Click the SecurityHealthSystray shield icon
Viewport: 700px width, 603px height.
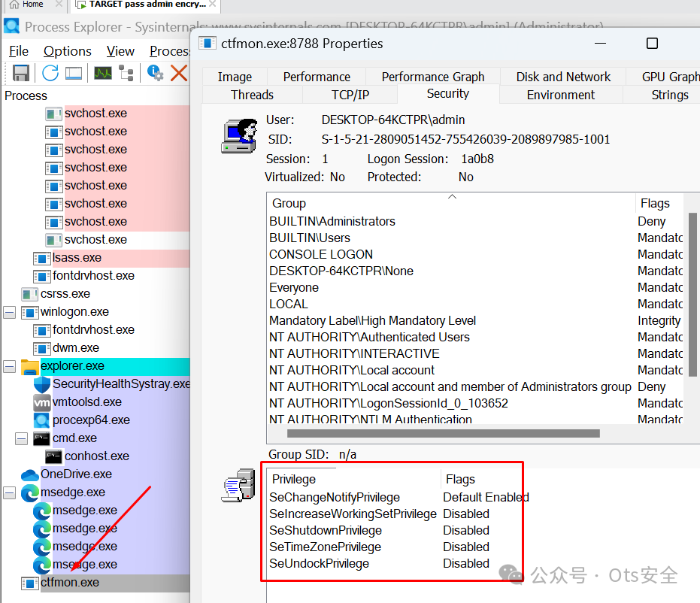pyautogui.click(x=42, y=384)
